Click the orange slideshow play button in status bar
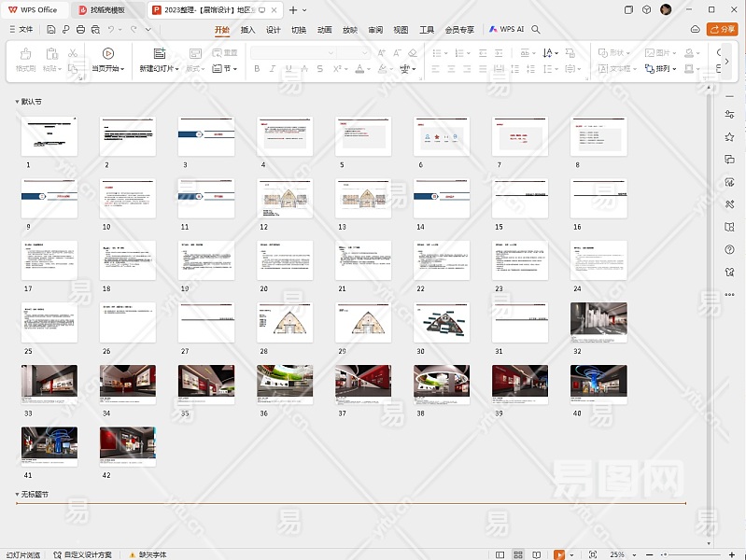Viewport: 746px width, 560px height. coord(559,554)
